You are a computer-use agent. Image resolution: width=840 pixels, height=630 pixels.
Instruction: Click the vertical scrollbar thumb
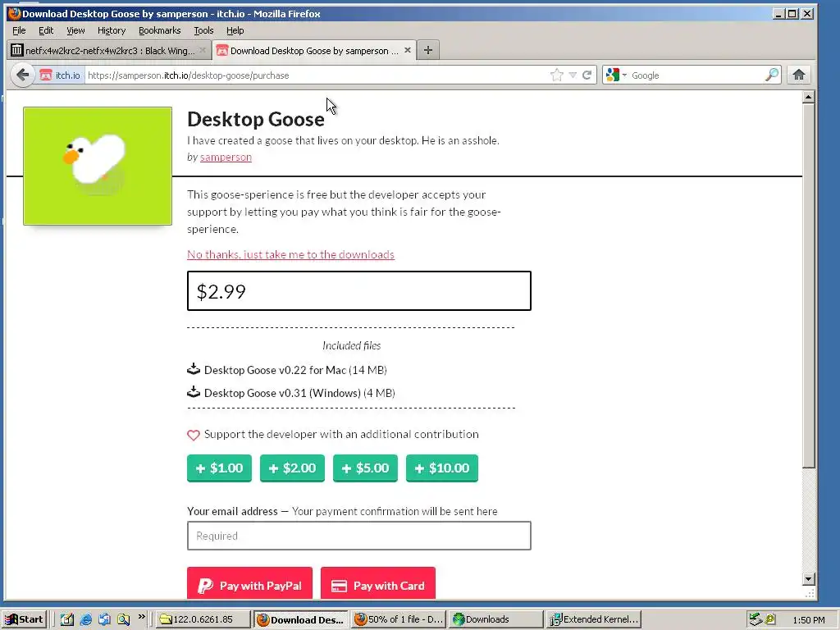point(809,285)
